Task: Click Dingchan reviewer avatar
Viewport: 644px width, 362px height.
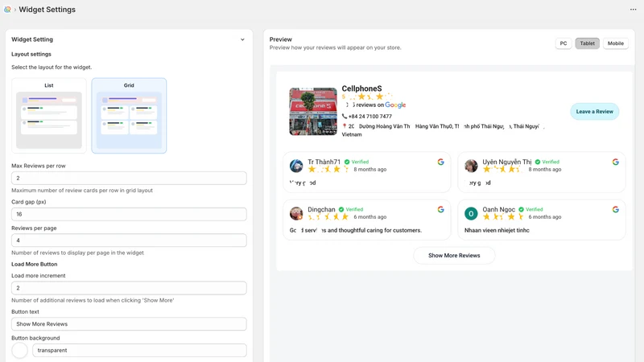Action: 296,213
